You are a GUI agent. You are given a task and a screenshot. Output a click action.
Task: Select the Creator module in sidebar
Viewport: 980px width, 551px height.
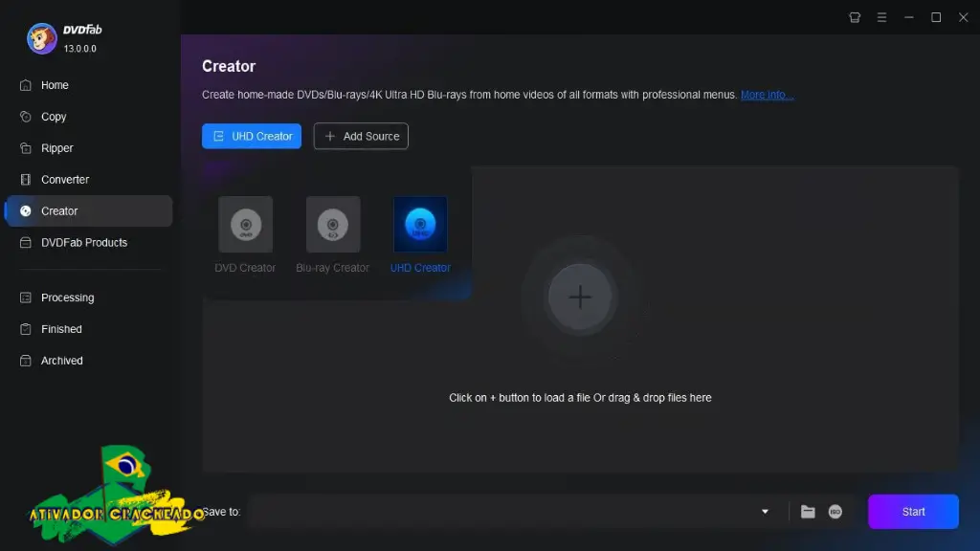(x=89, y=211)
